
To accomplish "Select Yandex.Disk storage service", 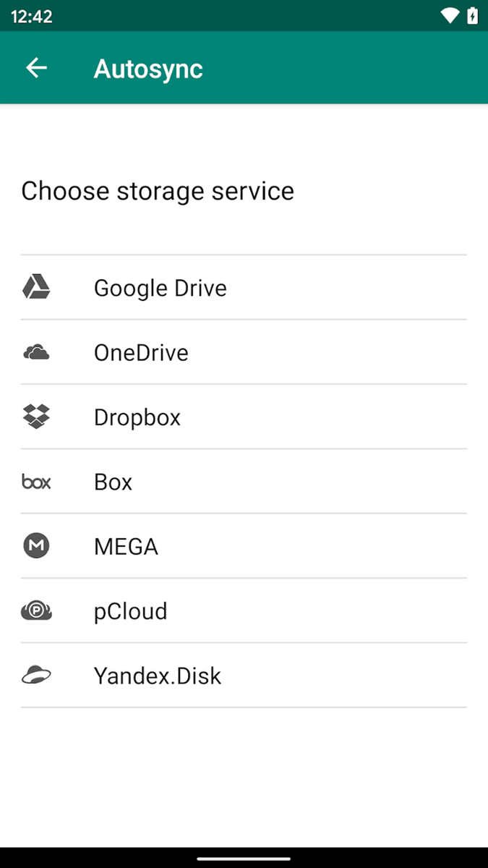I will tap(158, 676).
